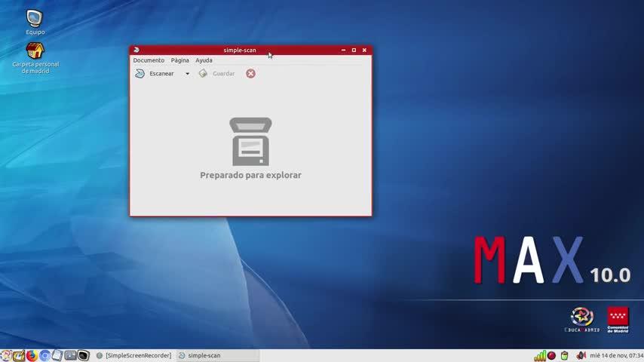The width and height of the screenshot is (644, 362).
Task: Open the terminal launcher in the taskbar
Action: (x=84, y=355)
